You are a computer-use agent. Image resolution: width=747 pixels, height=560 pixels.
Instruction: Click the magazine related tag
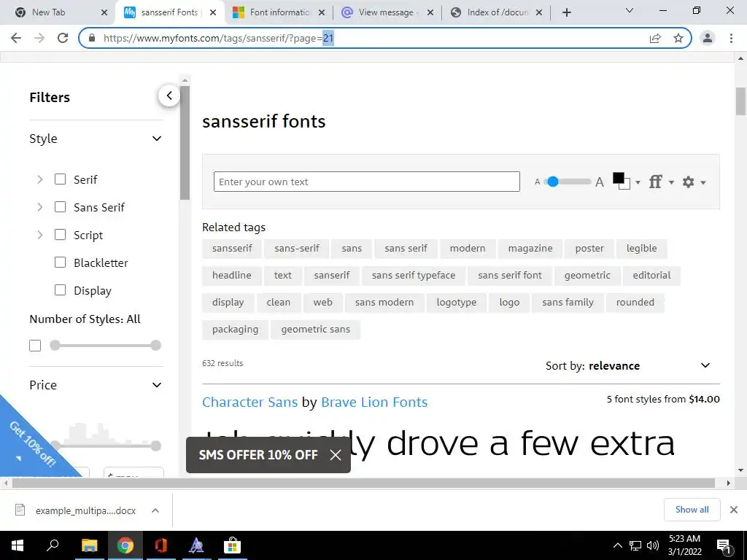coord(530,248)
